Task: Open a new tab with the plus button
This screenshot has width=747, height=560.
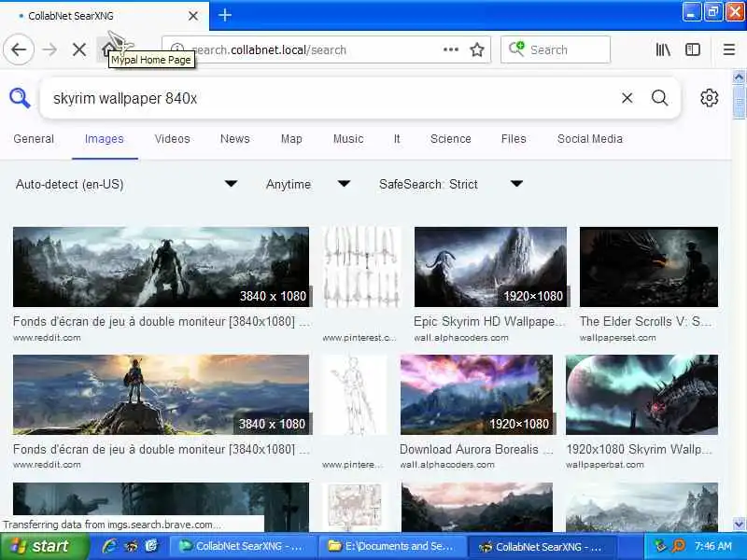Action: (x=225, y=15)
